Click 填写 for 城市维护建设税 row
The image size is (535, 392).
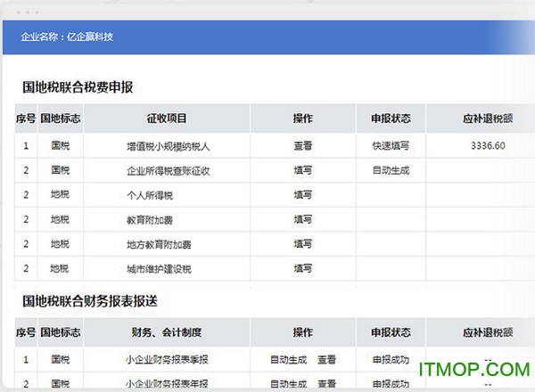[x=303, y=267]
